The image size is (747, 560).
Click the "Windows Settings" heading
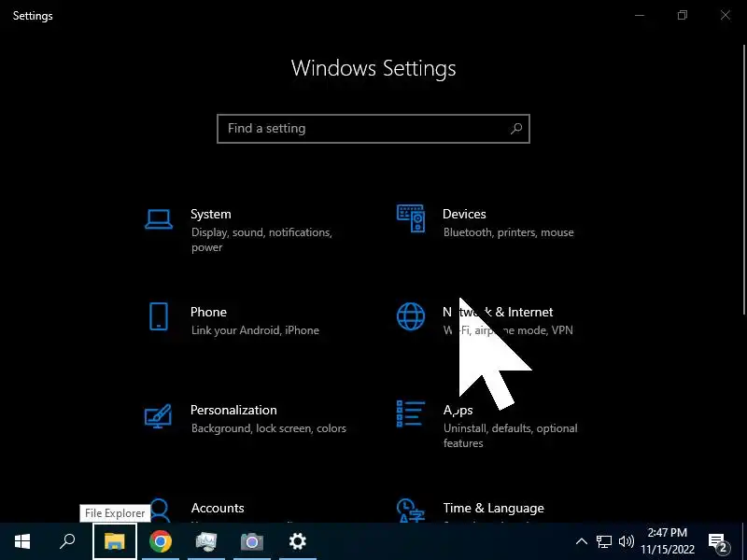pyautogui.click(x=373, y=68)
